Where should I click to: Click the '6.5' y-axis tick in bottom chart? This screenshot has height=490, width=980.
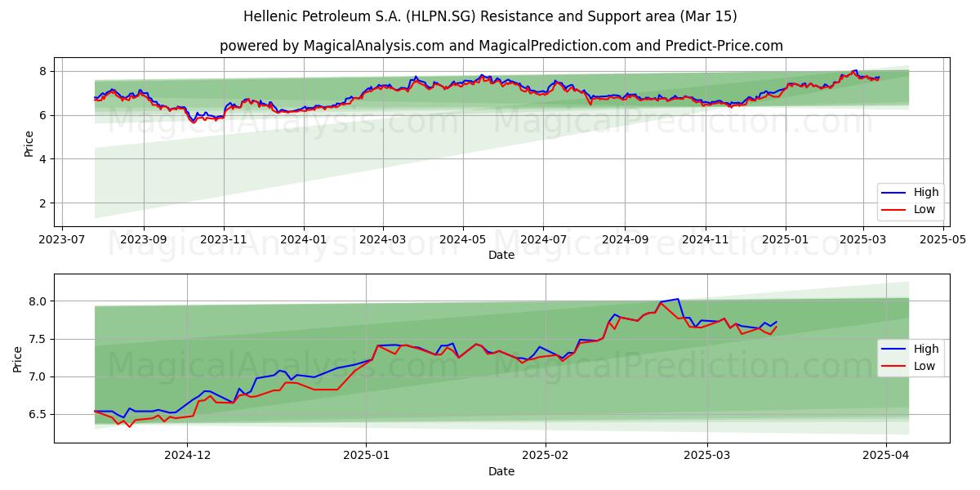tap(39, 414)
